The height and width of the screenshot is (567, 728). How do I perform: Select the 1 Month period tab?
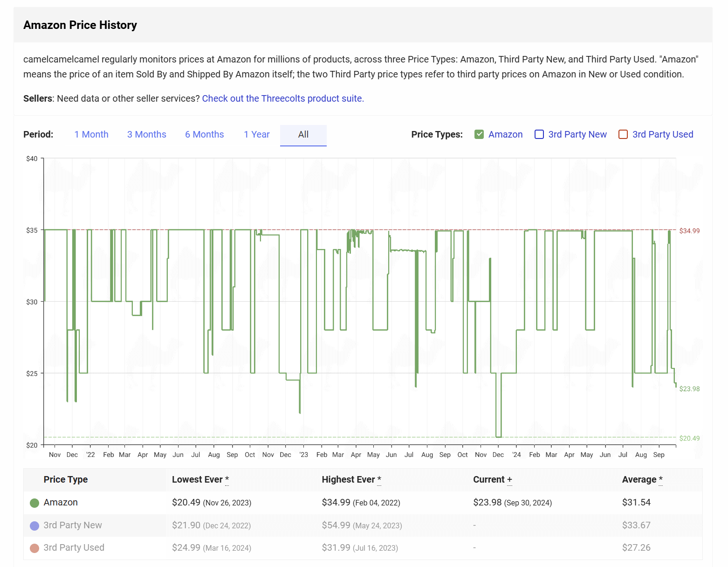[91, 134]
